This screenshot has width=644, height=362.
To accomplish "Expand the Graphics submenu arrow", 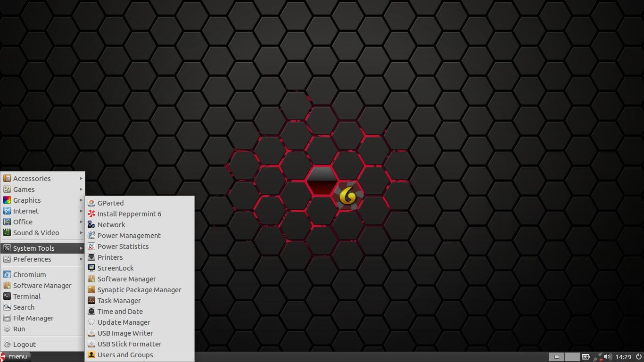I will (81, 200).
